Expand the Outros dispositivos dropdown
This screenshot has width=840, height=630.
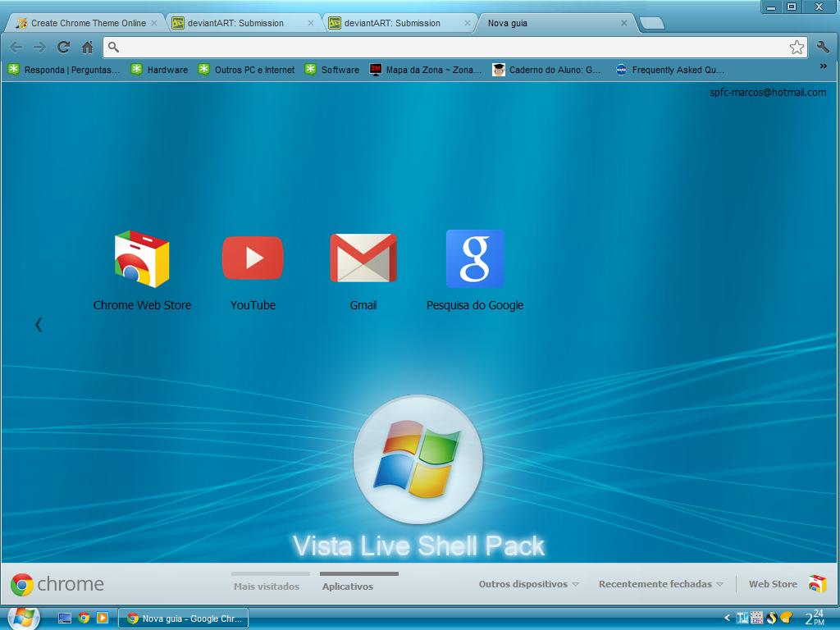tap(529, 584)
